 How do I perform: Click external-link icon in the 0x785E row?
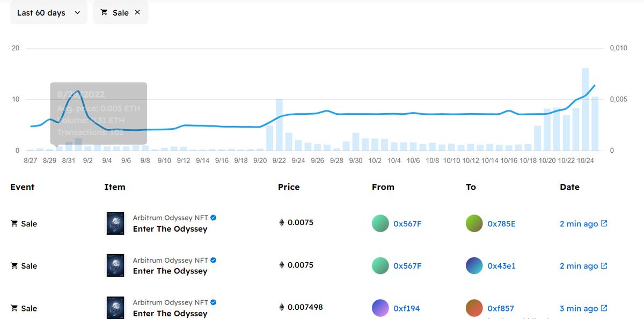(x=604, y=223)
